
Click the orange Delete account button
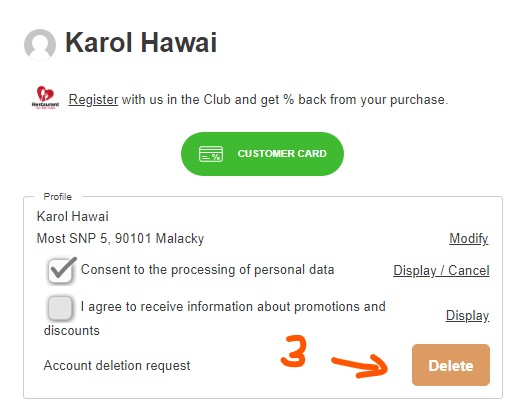[x=451, y=365]
